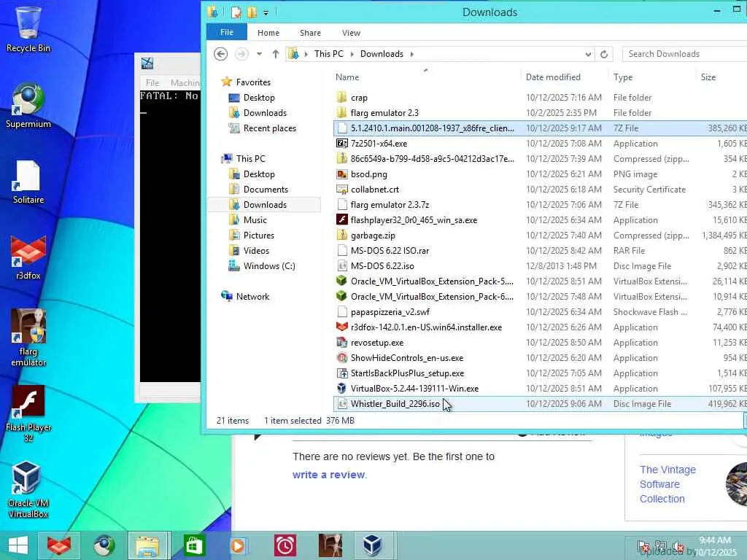This screenshot has width=747, height=560.
Task: Open File menu in VirtualBox VM window
Action: point(152,83)
